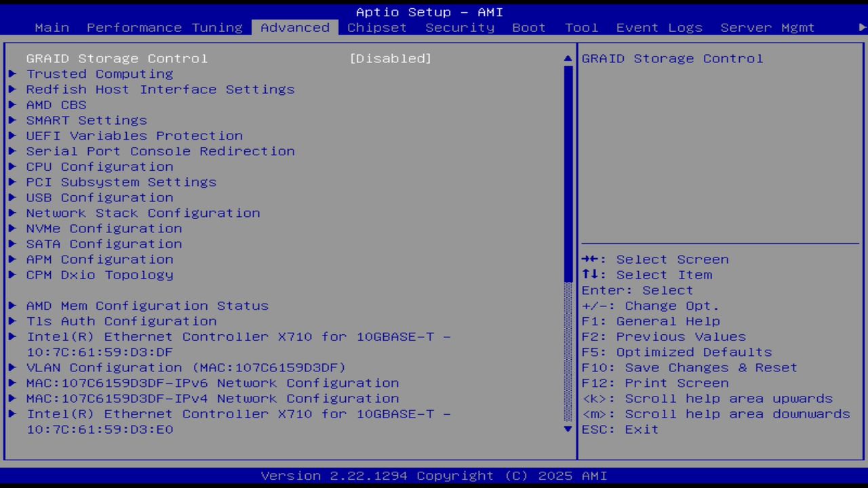Open UEFI Variables Protection

pos(134,136)
